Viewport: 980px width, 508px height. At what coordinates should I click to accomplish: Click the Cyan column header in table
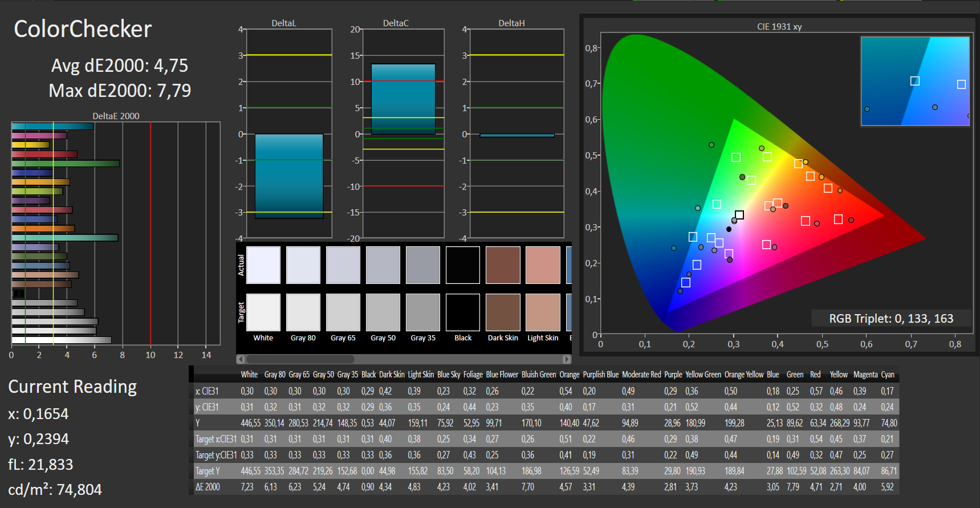click(888, 375)
